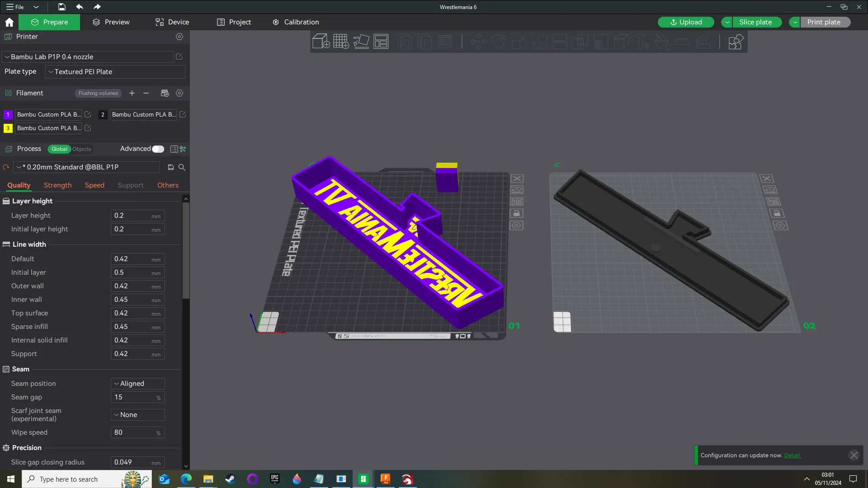The width and height of the screenshot is (868, 488).
Task: Click the purple filament 1 color swatch
Action: pos(8,115)
